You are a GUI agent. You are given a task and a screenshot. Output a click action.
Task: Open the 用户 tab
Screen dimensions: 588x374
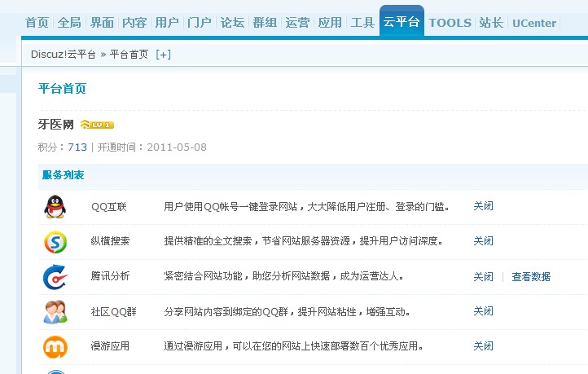[167, 23]
